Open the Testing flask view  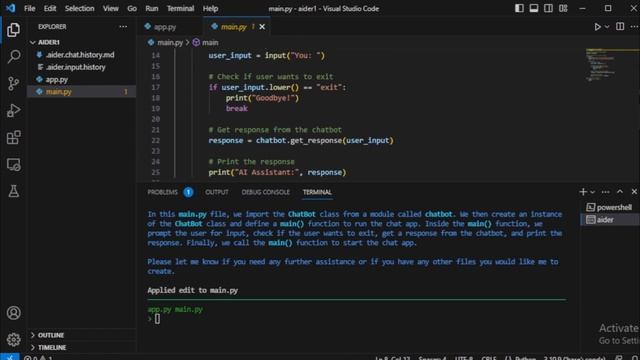13,191
